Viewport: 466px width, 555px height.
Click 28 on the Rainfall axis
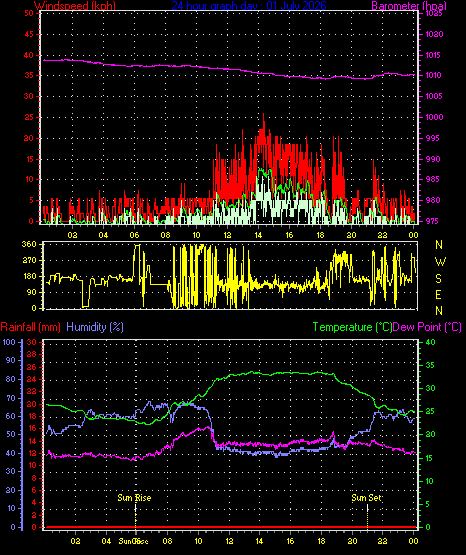[32, 354]
